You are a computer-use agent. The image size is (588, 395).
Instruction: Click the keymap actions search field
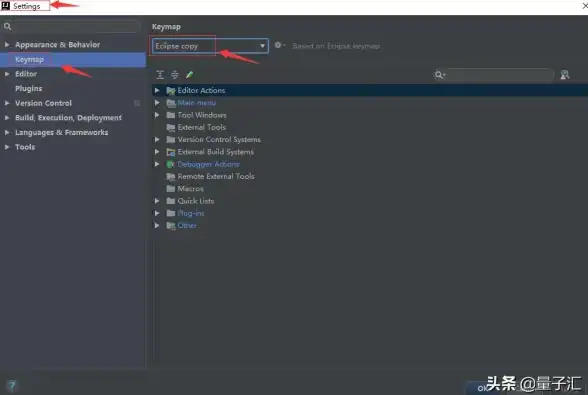click(x=499, y=75)
